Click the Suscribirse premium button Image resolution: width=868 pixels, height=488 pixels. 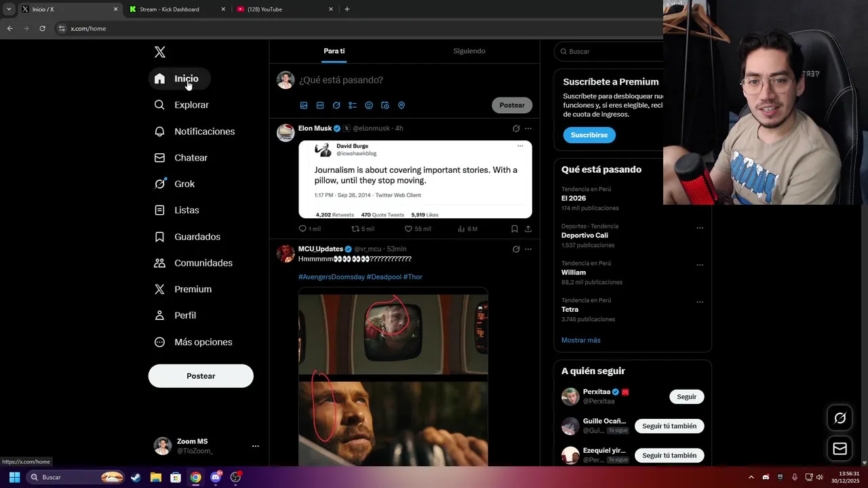click(589, 135)
